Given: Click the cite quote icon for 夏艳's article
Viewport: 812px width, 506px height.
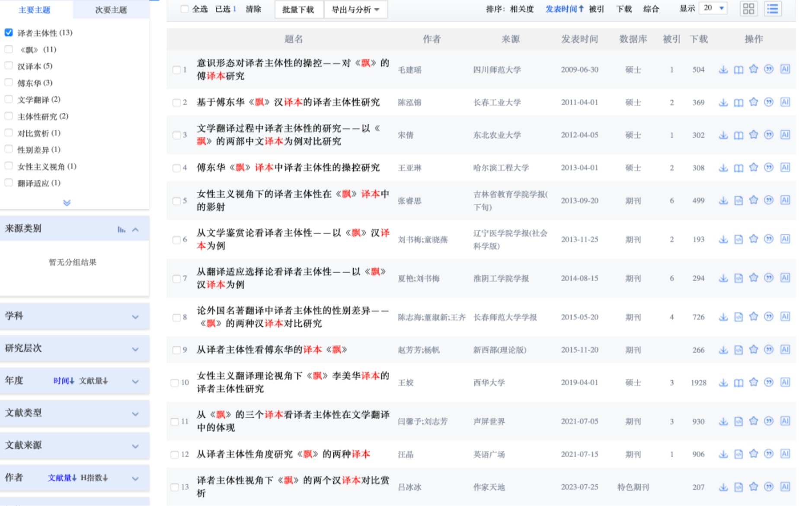Looking at the screenshot, I should pos(768,278).
